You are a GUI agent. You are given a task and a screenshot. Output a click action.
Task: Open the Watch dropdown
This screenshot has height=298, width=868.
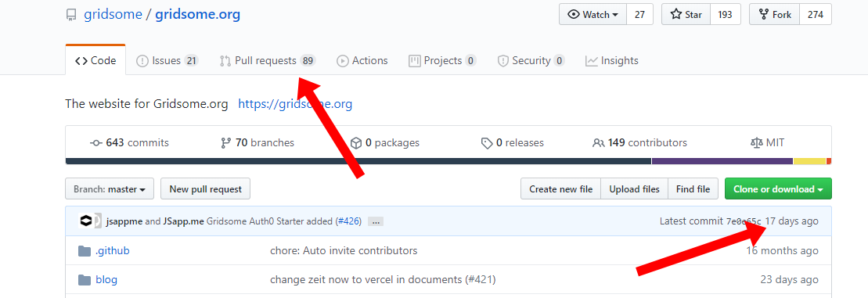coord(592,15)
